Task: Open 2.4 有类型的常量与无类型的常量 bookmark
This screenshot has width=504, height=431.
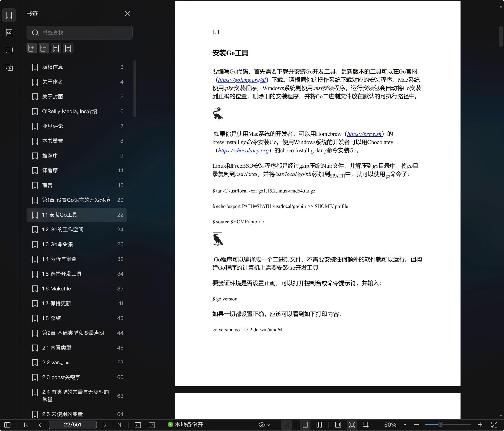Action: (77, 396)
